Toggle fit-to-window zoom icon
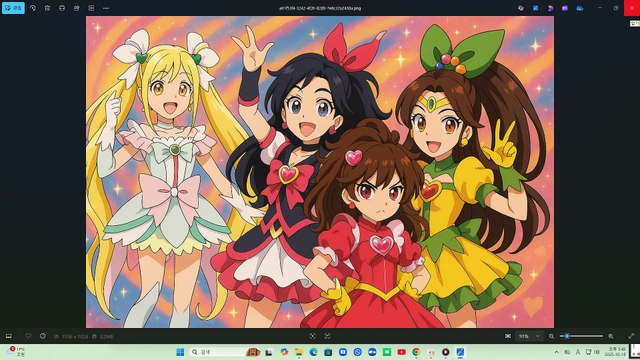The image size is (640, 360). (x=508, y=336)
